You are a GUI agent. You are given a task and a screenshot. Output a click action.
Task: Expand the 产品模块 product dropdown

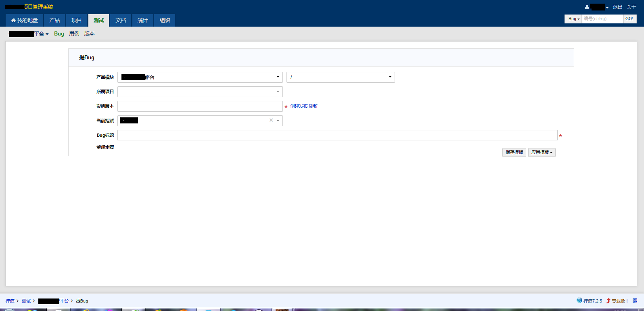coord(200,77)
